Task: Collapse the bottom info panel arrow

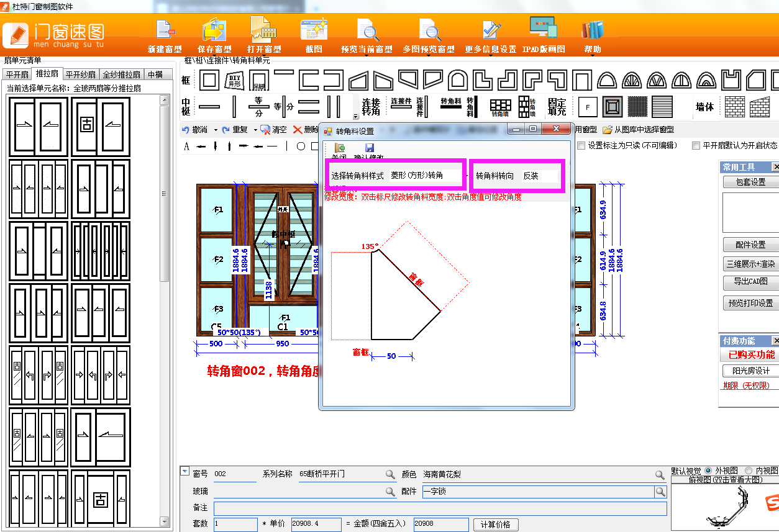Action: [x=184, y=472]
